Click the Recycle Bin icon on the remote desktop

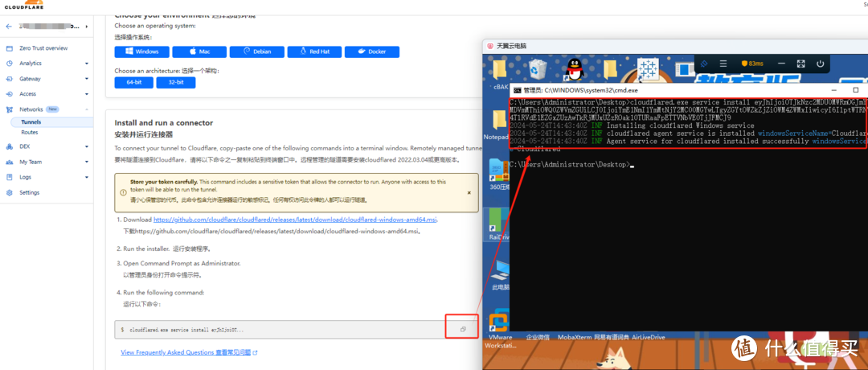pyautogui.click(x=537, y=70)
